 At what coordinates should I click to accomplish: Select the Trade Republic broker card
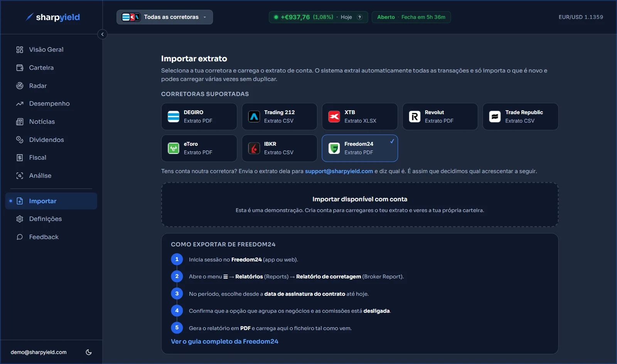(521, 116)
